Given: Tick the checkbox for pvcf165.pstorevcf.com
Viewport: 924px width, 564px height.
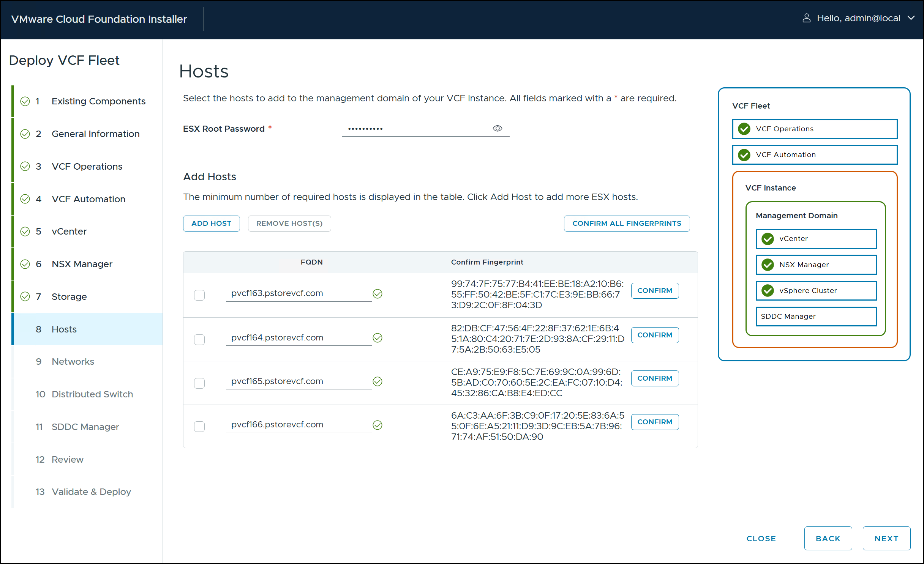Looking at the screenshot, I should [x=199, y=383].
